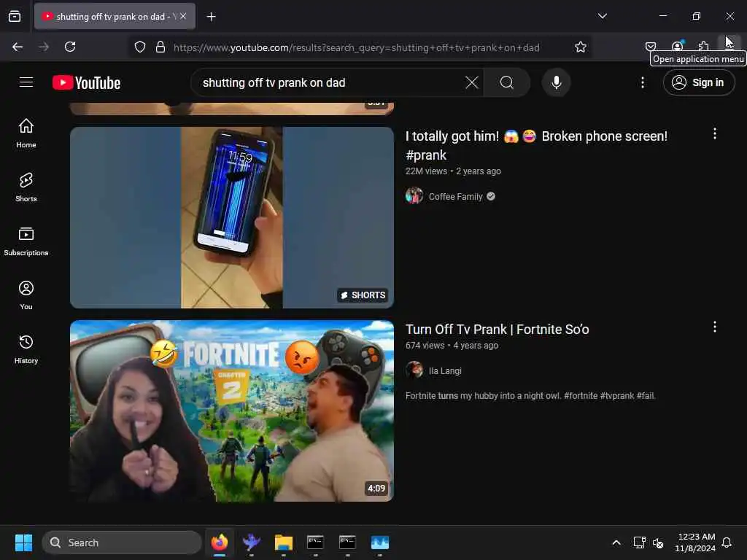The height and width of the screenshot is (560, 747).
Task: Clear the search query with the X icon
Action: 472,82
